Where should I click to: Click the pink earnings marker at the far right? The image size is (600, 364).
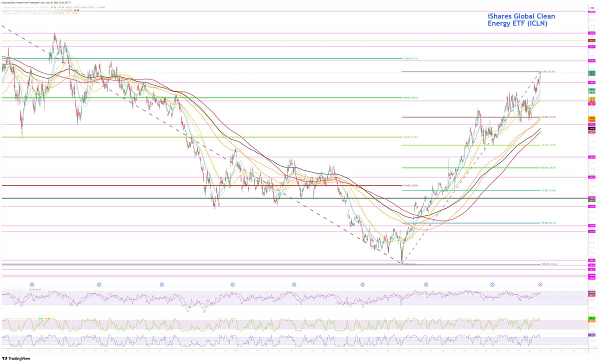click(540, 284)
